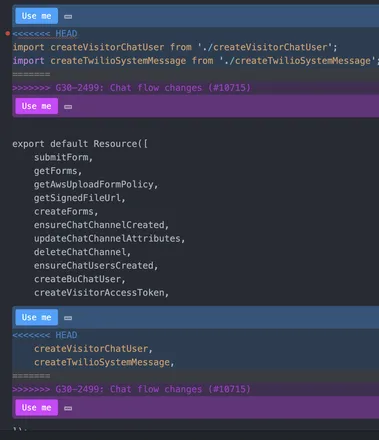
Task: Click indented 'createTwilioSystemMessage,' entry in HEAD block
Action: coord(104,362)
